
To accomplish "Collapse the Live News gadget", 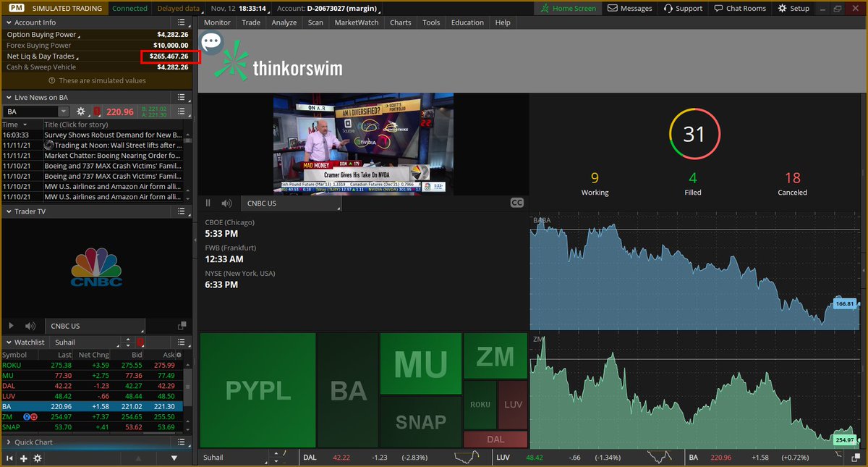I will (x=8, y=97).
